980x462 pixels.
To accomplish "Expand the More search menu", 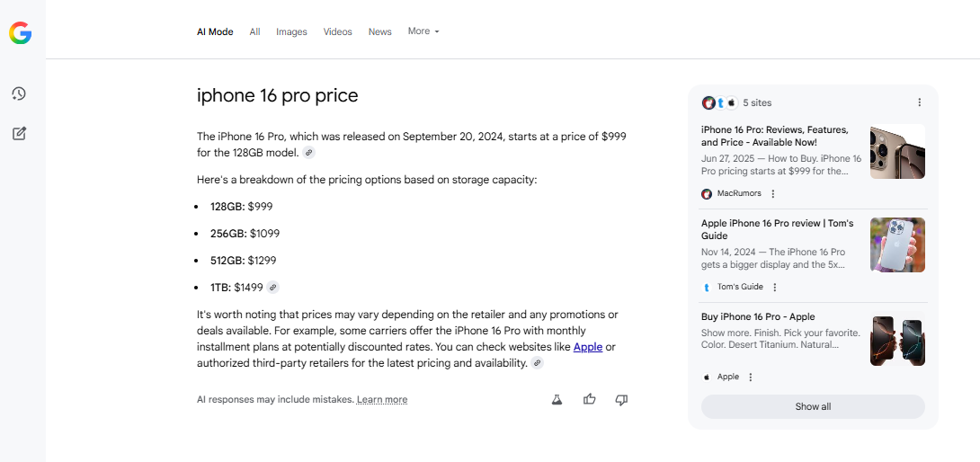I will coord(423,31).
